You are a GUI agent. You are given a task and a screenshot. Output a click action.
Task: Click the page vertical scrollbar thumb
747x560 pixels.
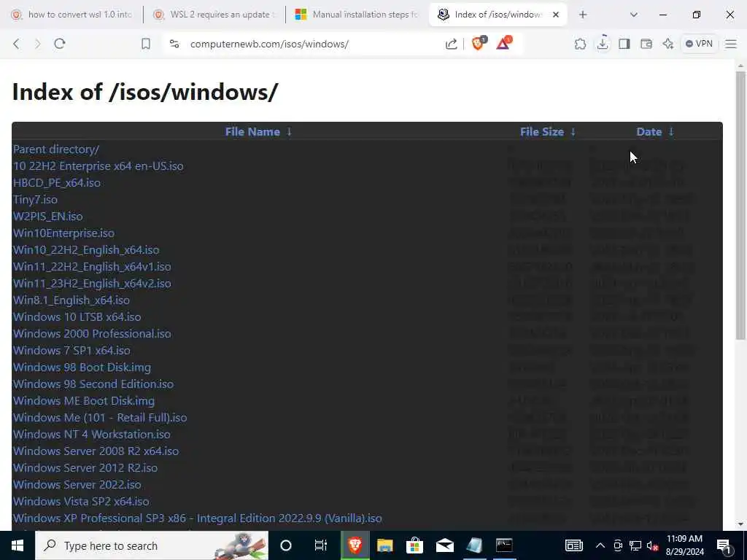(x=740, y=205)
